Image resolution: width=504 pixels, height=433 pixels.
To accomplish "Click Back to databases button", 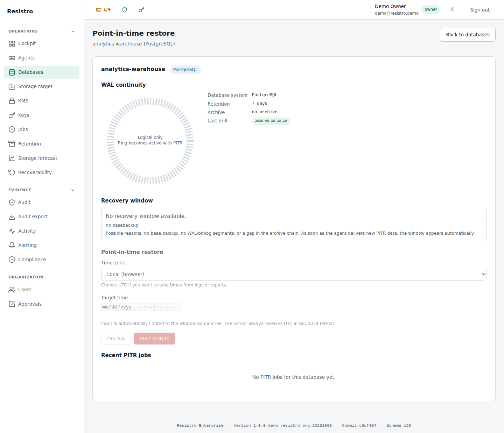I will (x=468, y=35).
